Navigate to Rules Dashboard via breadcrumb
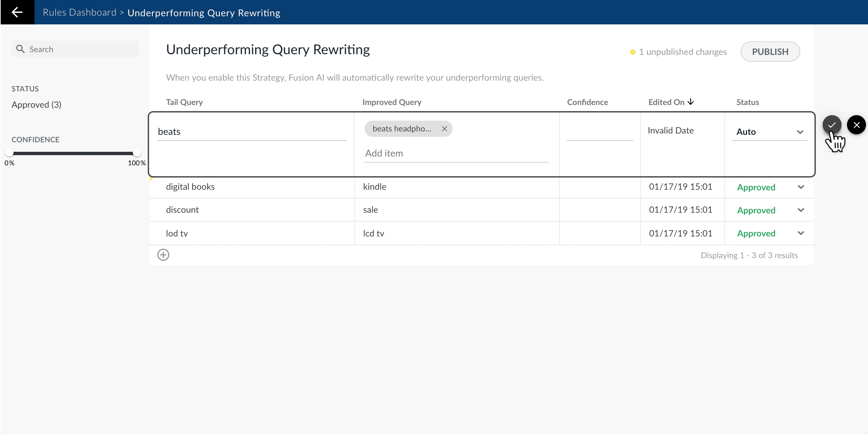Screen dimensions: 868x435 point(80,12)
